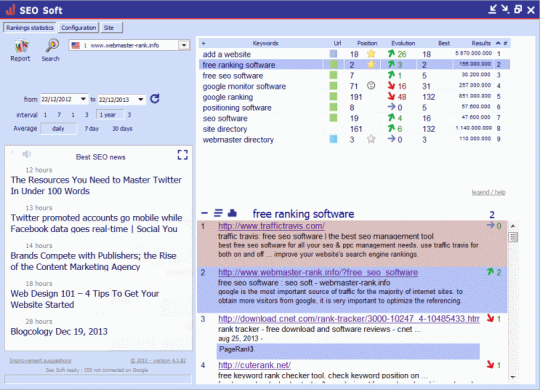
Task: Open 'Blogcology Dec 19, 2013' news item
Action: coord(59,331)
